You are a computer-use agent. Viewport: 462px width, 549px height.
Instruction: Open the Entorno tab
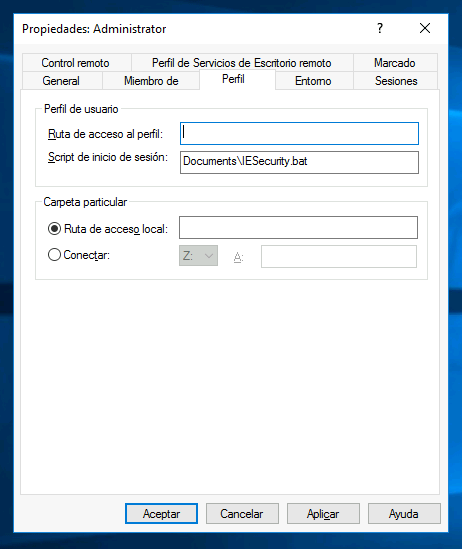point(313,81)
